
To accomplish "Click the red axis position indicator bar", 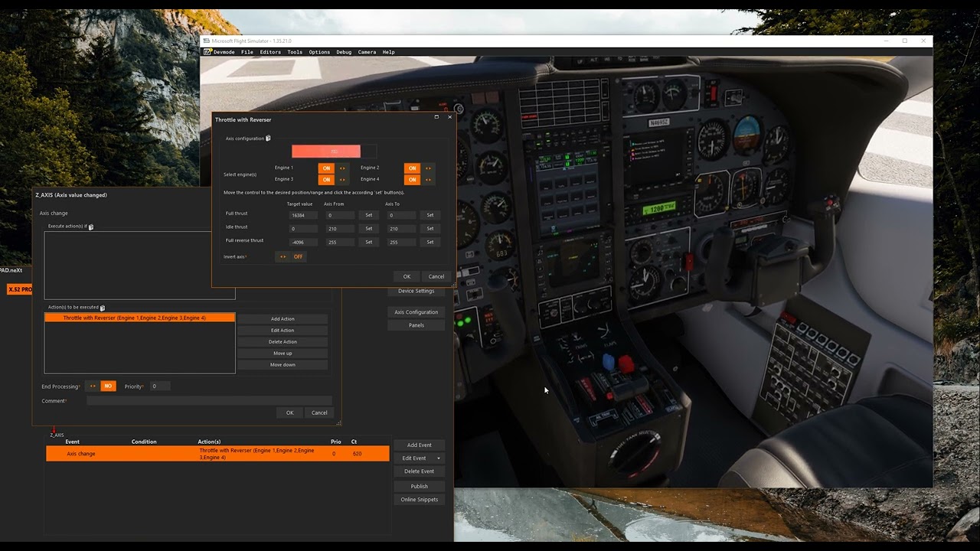I will pos(326,152).
